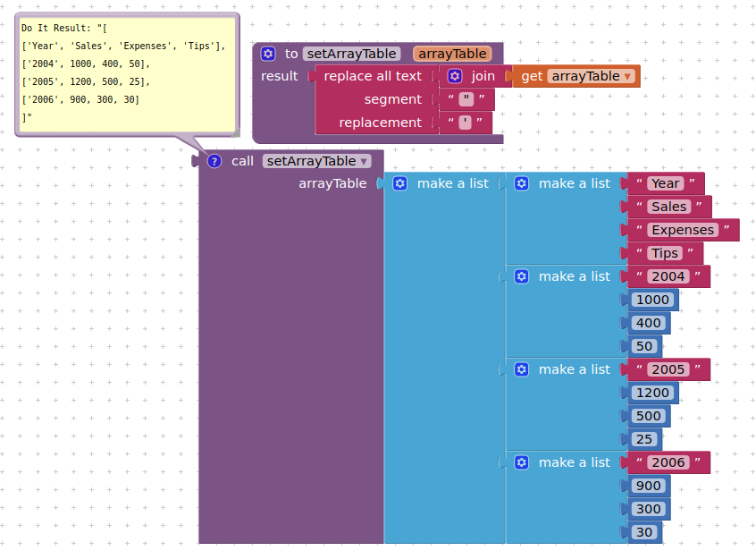This screenshot has height=559, width=756.
Task: Open gear icon on the 2005 row list
Action: point(521,369)
